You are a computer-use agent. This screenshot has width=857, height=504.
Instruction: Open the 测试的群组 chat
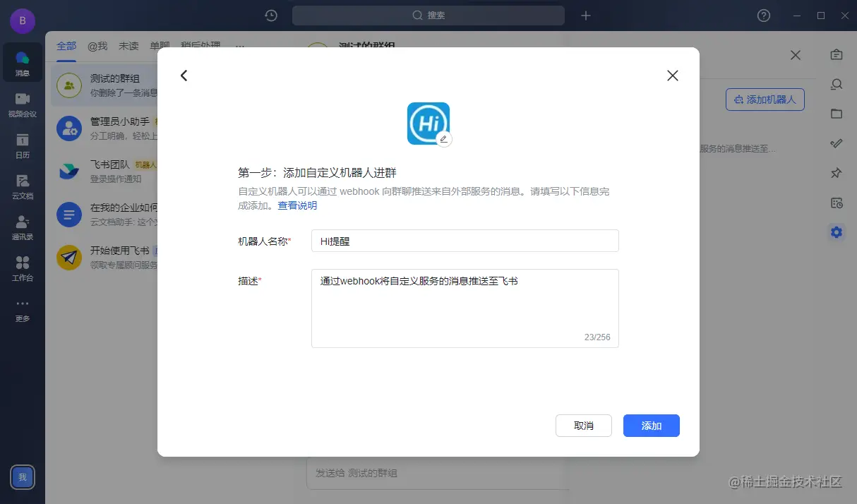coord(104,85)
